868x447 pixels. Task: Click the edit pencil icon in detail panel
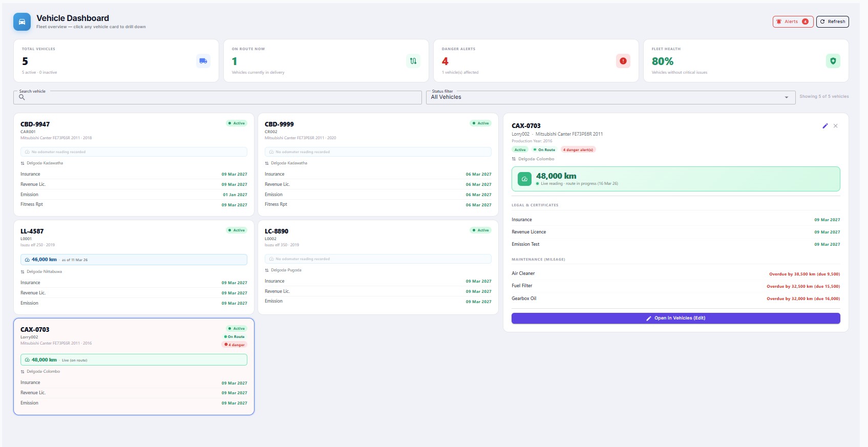[825, 126]
